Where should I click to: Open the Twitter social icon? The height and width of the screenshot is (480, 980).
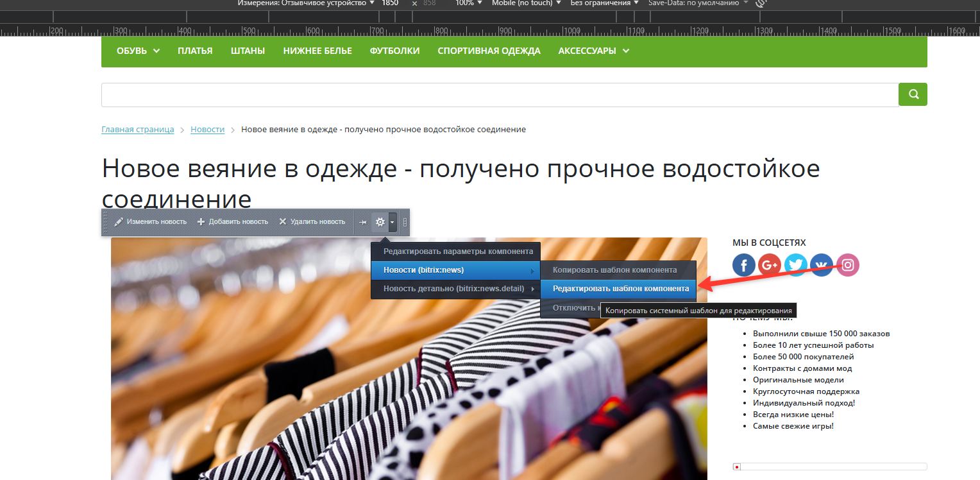(x=796, y=265)
